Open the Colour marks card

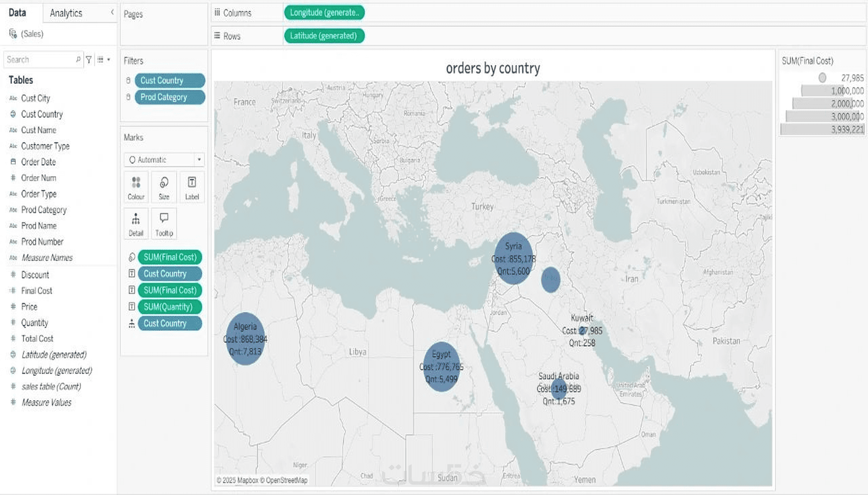coord(136,187)
